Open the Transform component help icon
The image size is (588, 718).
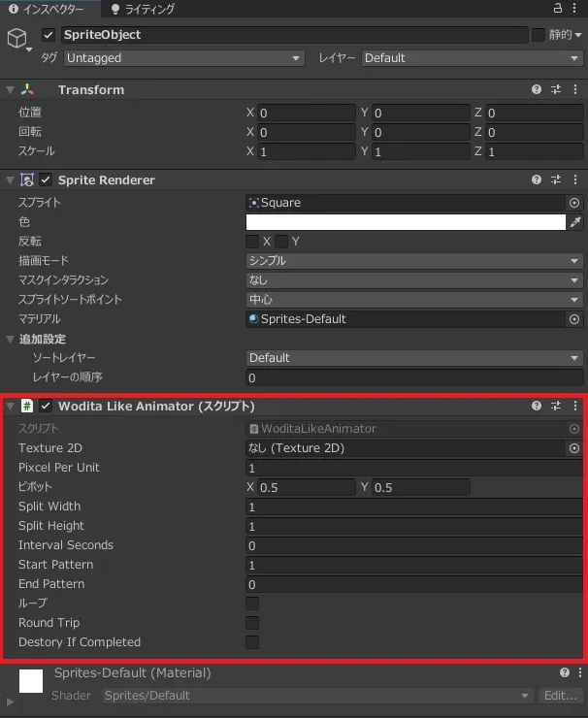pos(537,89)
